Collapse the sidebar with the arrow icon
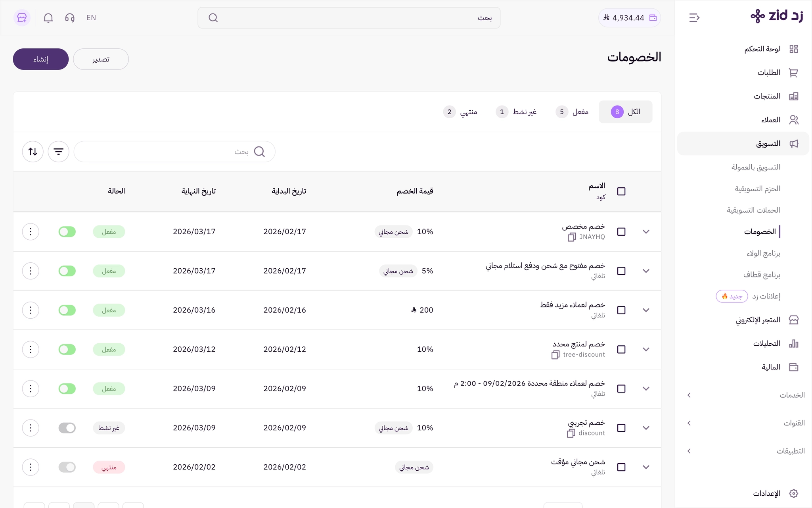Image resolution: width=812 pixels, height=508 pixels. [695, 17]
